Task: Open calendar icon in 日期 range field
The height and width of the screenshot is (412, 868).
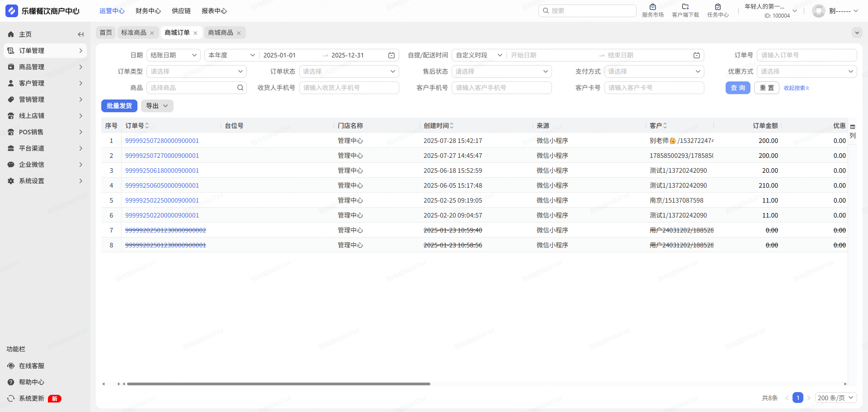Action: pyautogui.click(x=392, y=55)
